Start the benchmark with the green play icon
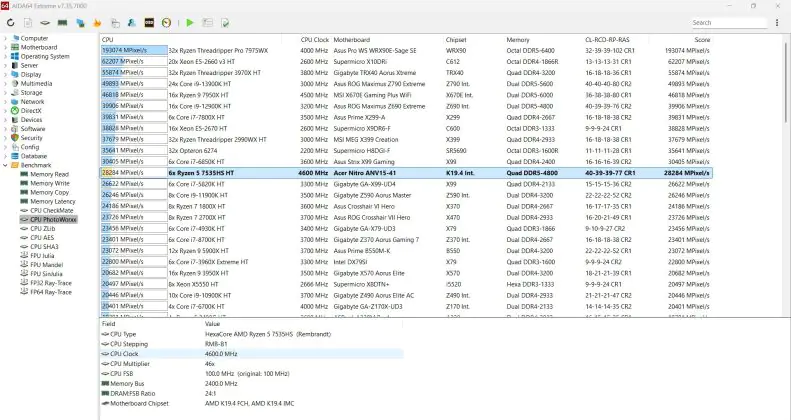Image resolution: width=791 pixels, height=420 pixels. coord(190,23)
